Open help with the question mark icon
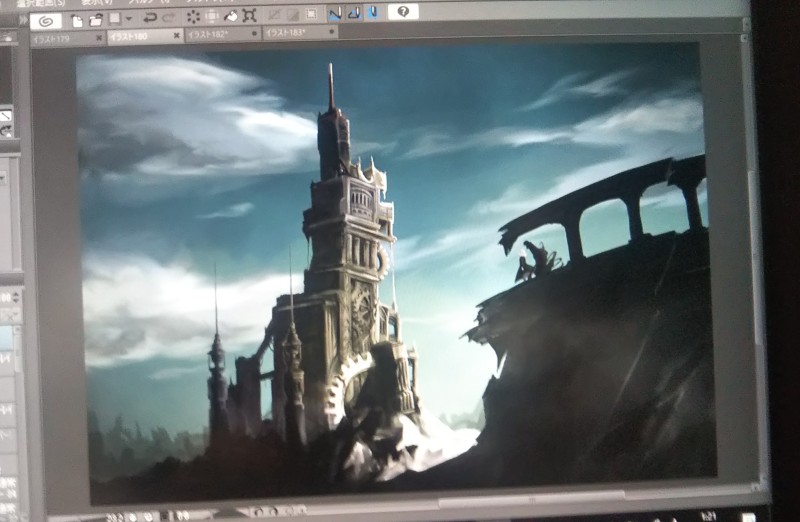800x522 pixels. [403, 12]
